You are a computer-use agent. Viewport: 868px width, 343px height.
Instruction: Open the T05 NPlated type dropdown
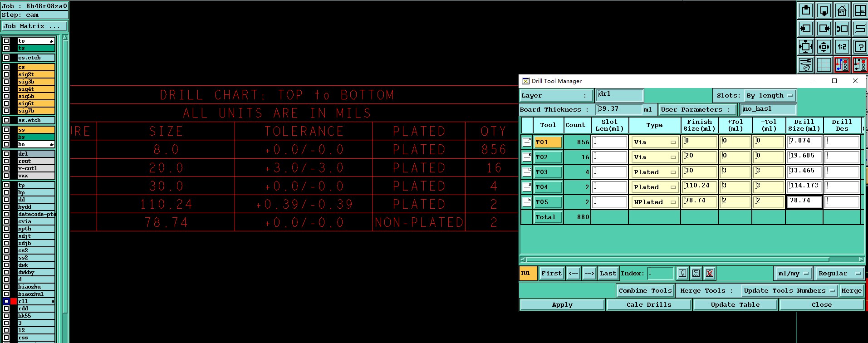coord(655,202)
